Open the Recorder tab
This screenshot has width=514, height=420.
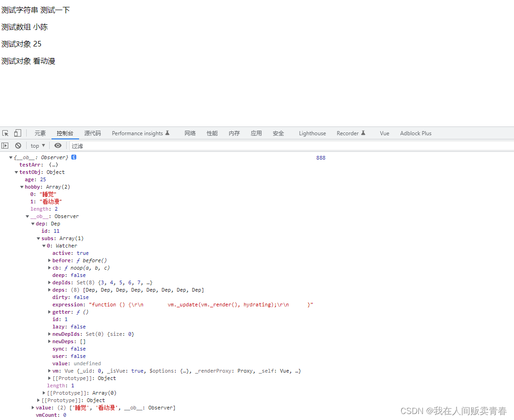pos(351,133)
